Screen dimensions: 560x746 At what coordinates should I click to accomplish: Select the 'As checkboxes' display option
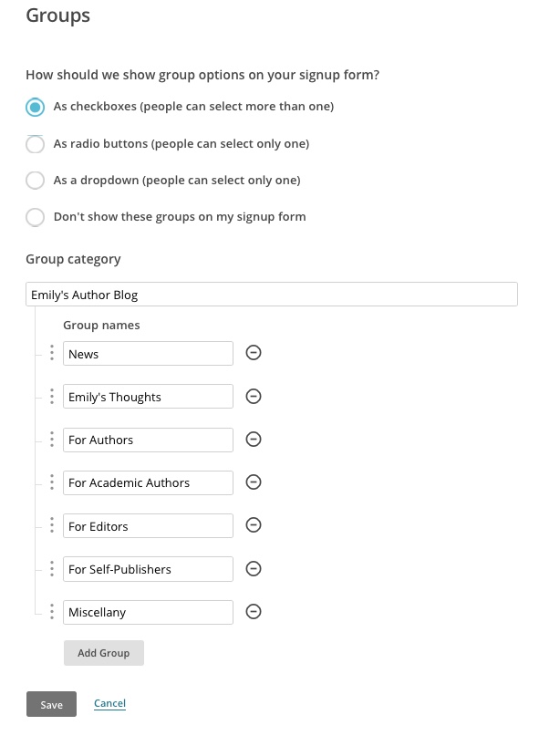tap(35, 108)
